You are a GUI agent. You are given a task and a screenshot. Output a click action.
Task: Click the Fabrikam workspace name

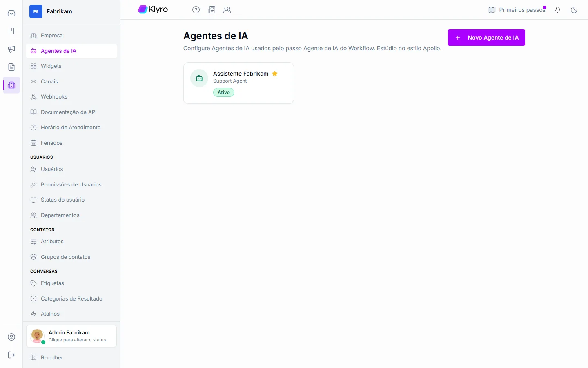[59, 11]
